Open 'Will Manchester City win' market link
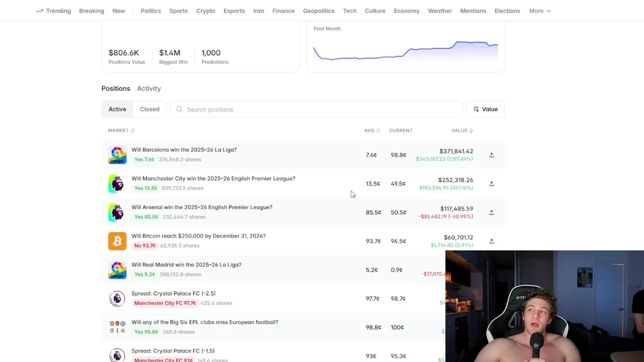 click(213, 178)
